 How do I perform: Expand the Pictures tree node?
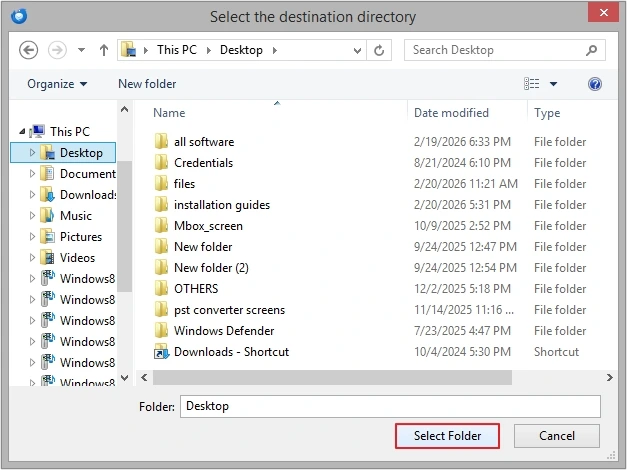coord(32,236)
